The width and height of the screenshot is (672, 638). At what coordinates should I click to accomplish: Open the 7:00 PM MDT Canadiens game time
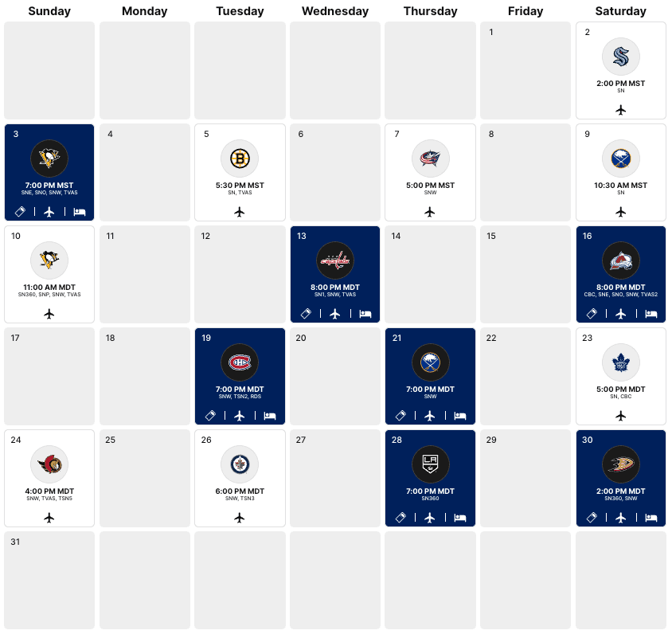(240, 389)
